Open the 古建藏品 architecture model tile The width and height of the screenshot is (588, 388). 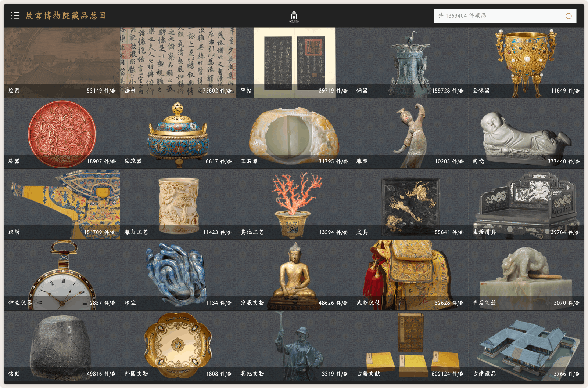(526, 346)
